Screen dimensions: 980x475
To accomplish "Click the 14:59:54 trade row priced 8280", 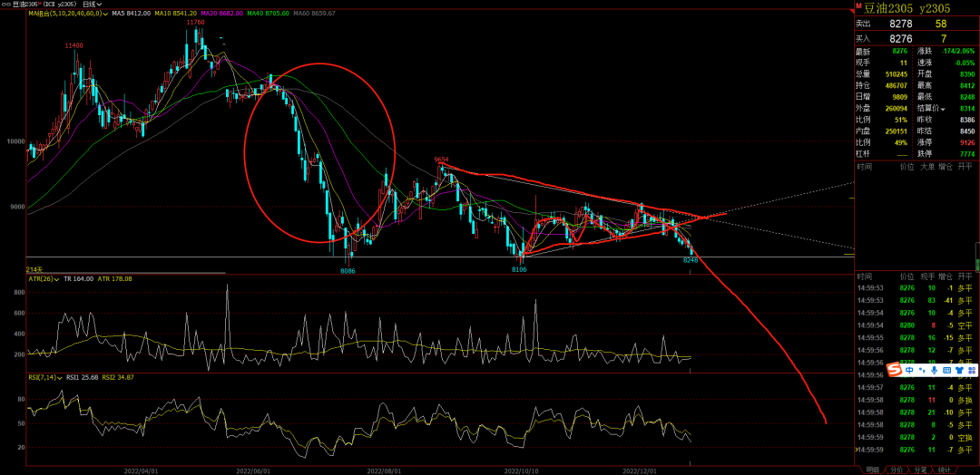I will point(915,325).
